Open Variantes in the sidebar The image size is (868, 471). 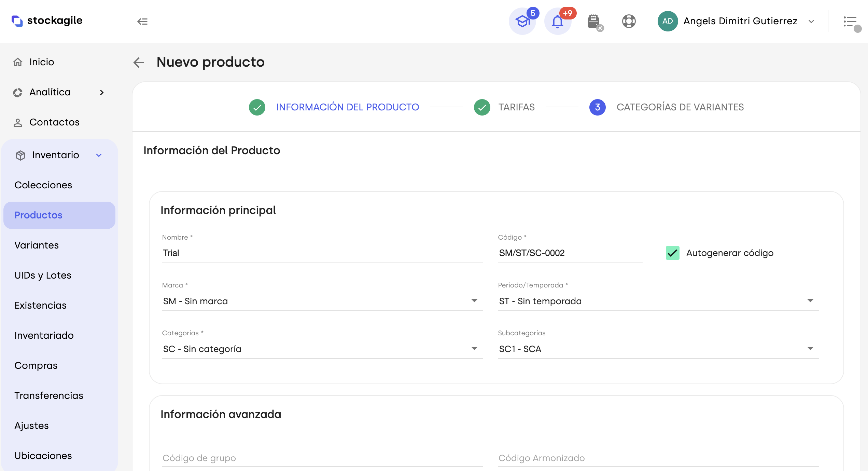[x=37, y=245]
